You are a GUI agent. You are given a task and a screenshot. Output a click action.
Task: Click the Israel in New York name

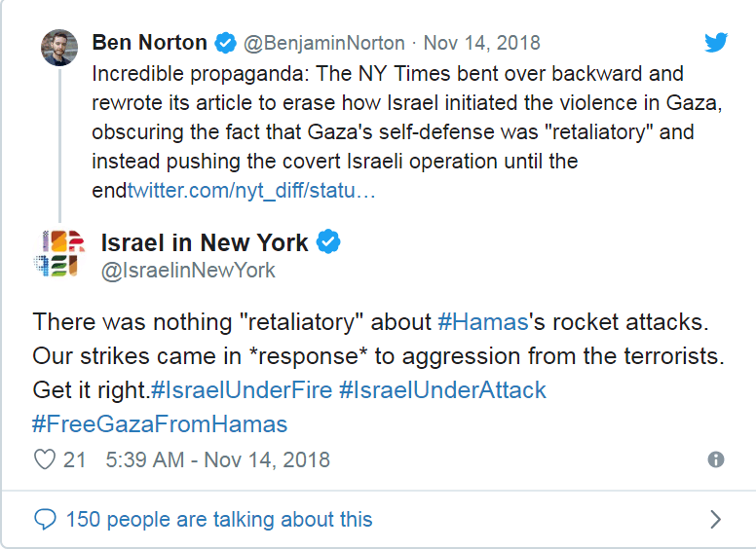(x=205, y=242)
